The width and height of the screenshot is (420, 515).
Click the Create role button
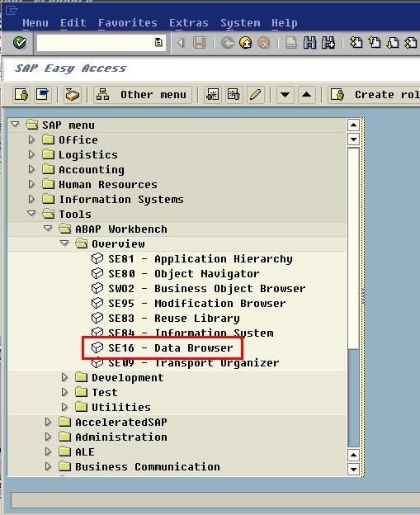374,95
